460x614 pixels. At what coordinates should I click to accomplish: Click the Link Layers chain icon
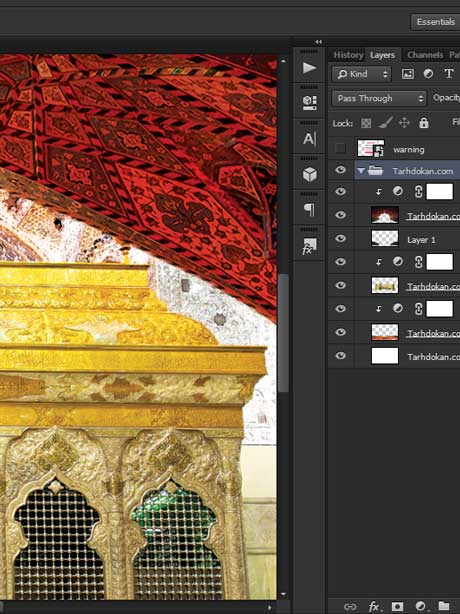350,607
